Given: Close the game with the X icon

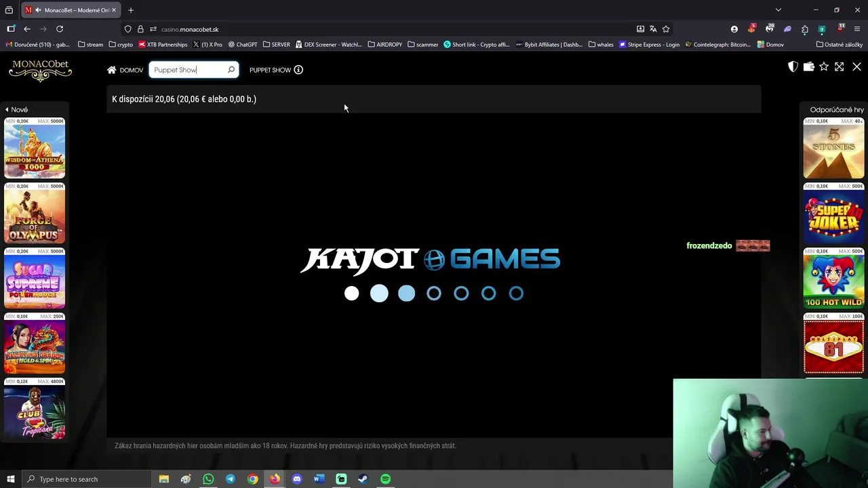Looking at the screenshot, I should point(856,66).
